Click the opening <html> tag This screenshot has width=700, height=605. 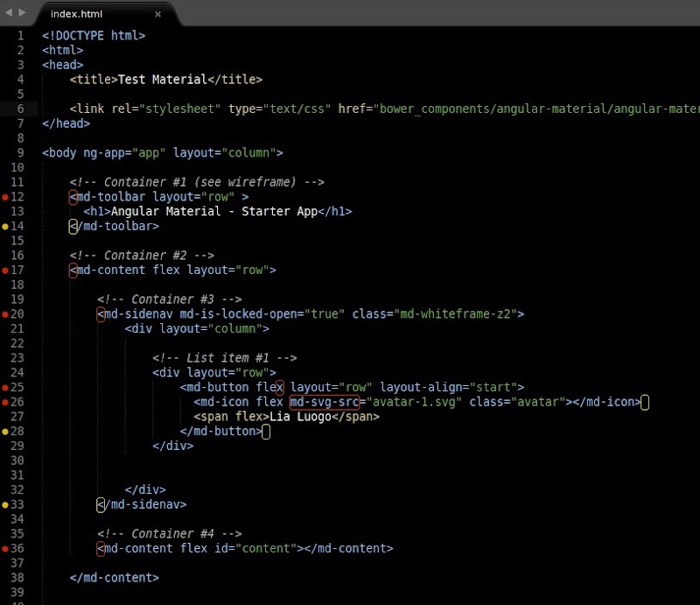tap(62, 50)
